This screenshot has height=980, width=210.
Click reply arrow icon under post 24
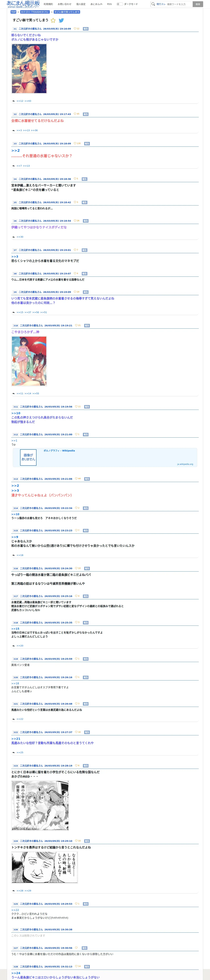point(13,891)
